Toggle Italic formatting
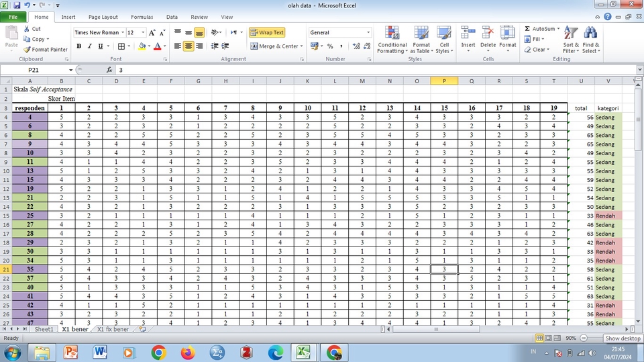Viewport: 644px width, 362px height. [x=89, y=46]
